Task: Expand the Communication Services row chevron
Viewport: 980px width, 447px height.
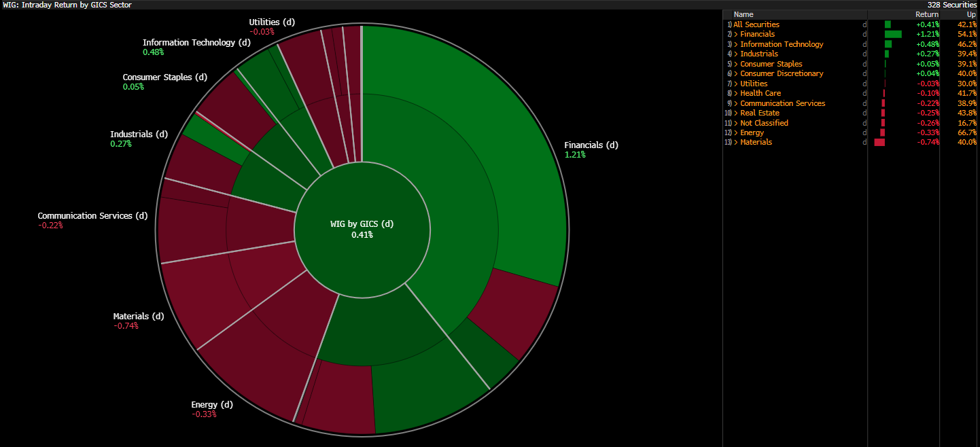Action: click(735, 103)
